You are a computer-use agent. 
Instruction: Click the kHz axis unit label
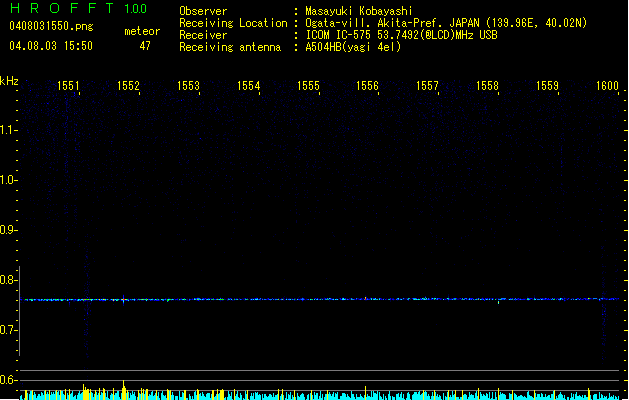click(9, 81)
